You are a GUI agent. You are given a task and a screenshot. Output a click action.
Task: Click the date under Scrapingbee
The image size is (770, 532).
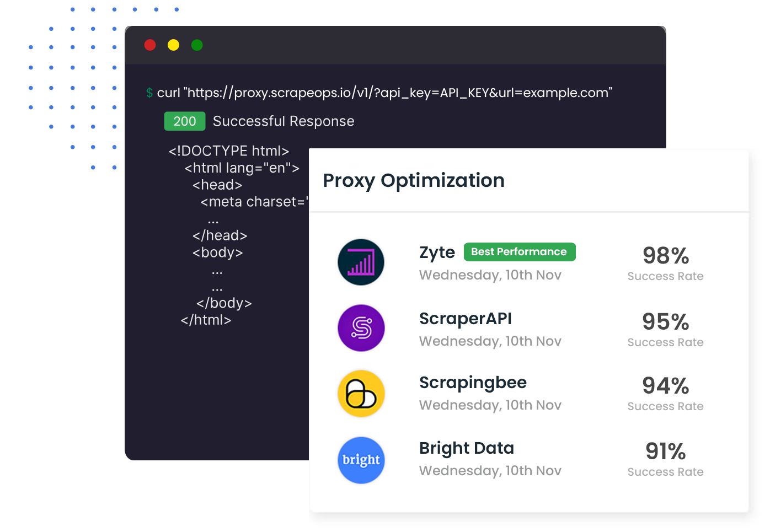click(x=490, y=405)
